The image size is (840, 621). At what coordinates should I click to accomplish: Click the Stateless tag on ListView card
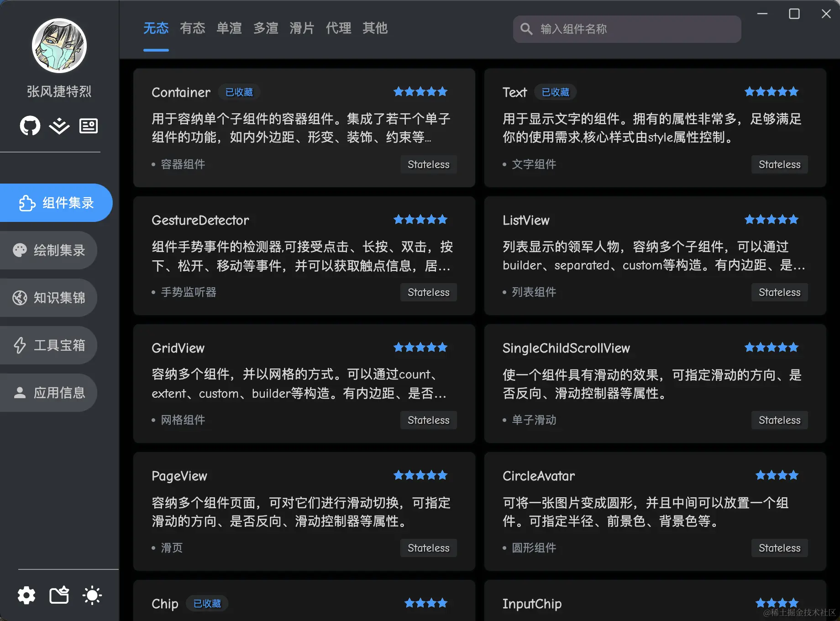click(780, 292)
